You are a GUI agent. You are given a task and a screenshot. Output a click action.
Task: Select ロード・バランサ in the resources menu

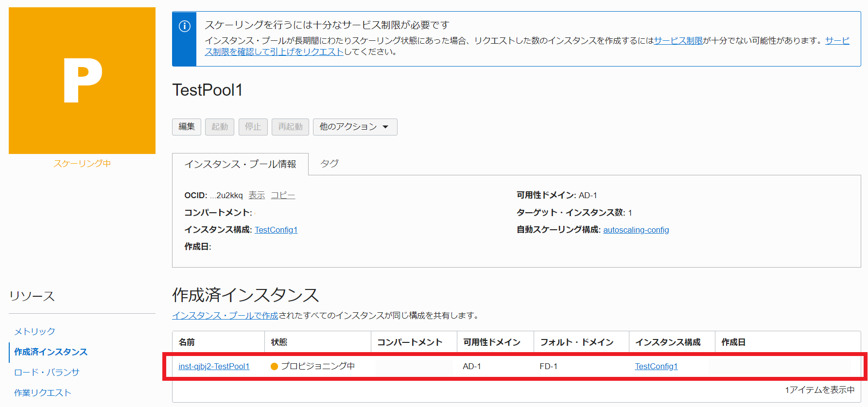[47, 372]
